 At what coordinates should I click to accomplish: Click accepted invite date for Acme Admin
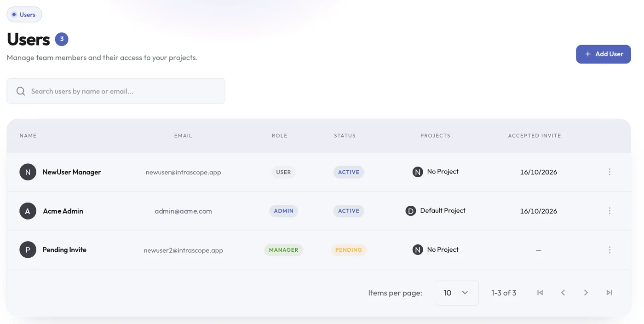539,211
